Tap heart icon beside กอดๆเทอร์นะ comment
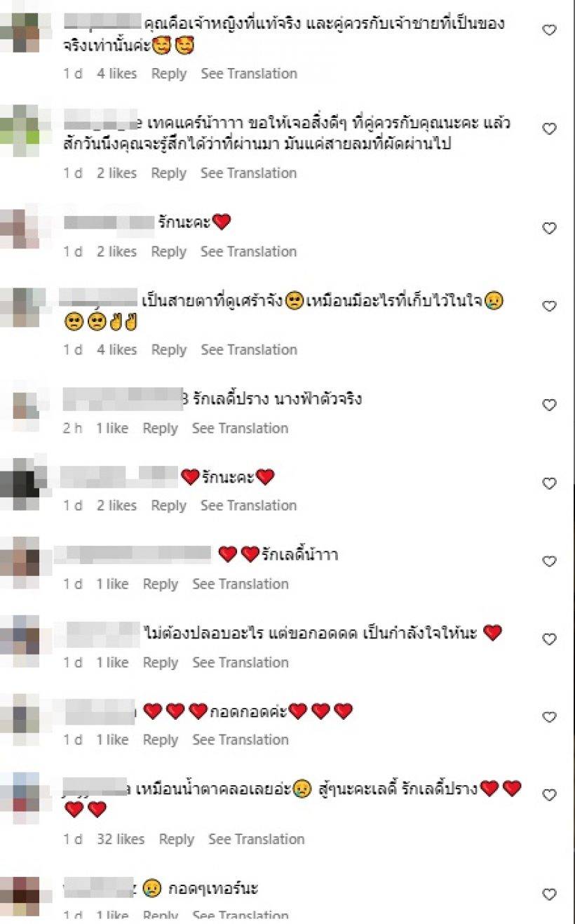 click(x=550, y=895)
